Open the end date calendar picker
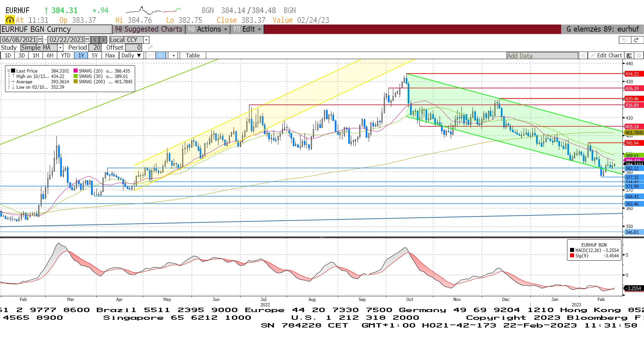The height and width of the screenshot is (344, 644). point(87,40)
